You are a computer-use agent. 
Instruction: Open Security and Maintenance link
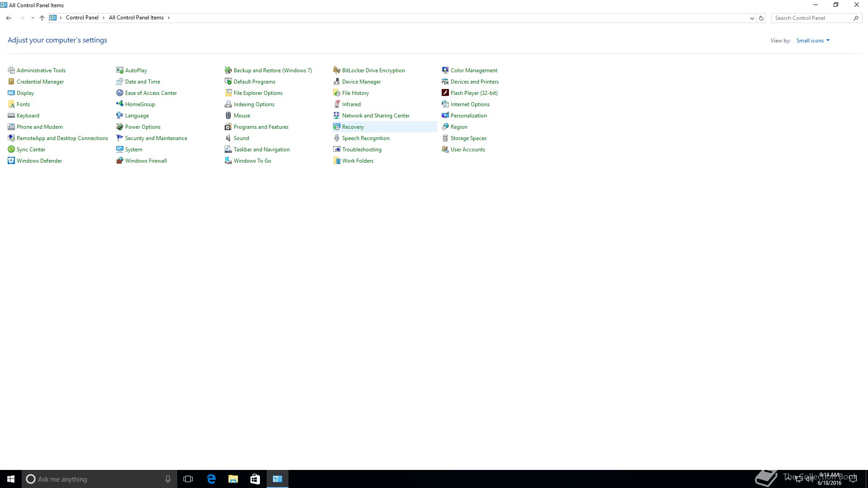pos(156,138)
